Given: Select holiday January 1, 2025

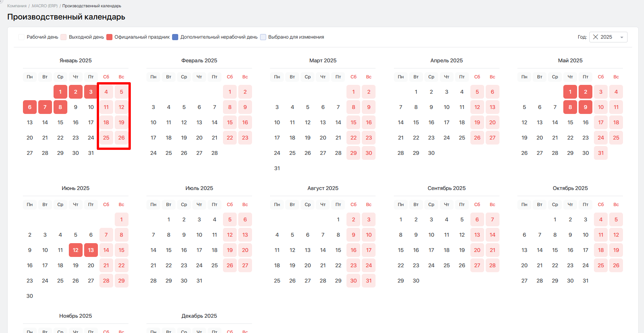Looking at the screenshot, I should (x=60, y=92).
